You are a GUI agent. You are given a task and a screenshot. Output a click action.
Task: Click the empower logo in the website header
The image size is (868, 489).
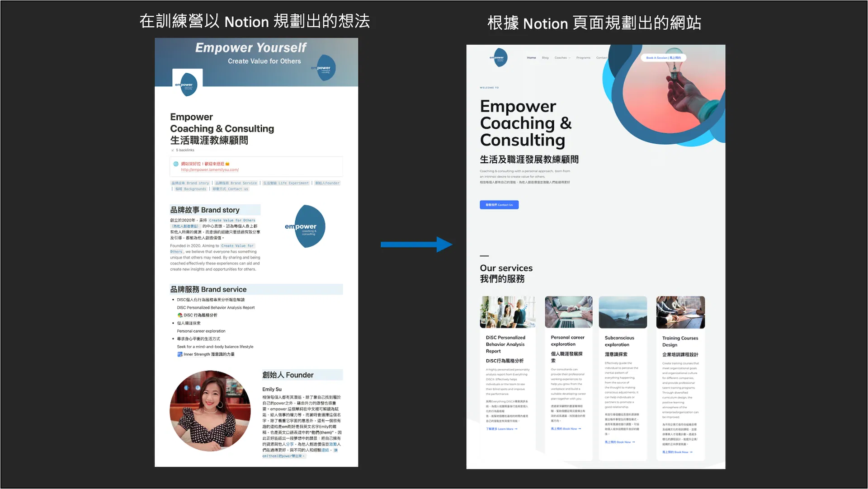point(499,58)
